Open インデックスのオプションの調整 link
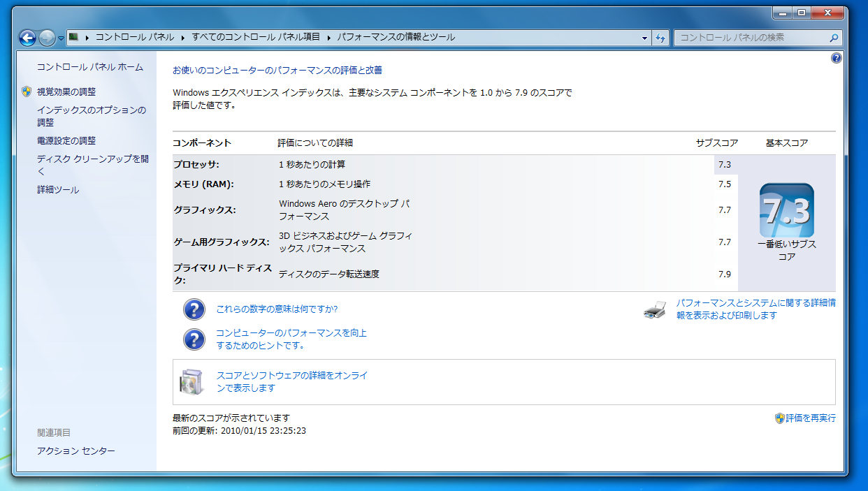 [x=92, y=116]
